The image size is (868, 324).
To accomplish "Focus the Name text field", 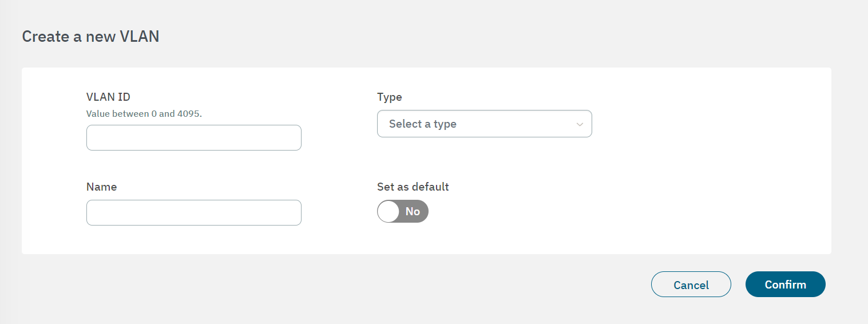I will point(194,212).
